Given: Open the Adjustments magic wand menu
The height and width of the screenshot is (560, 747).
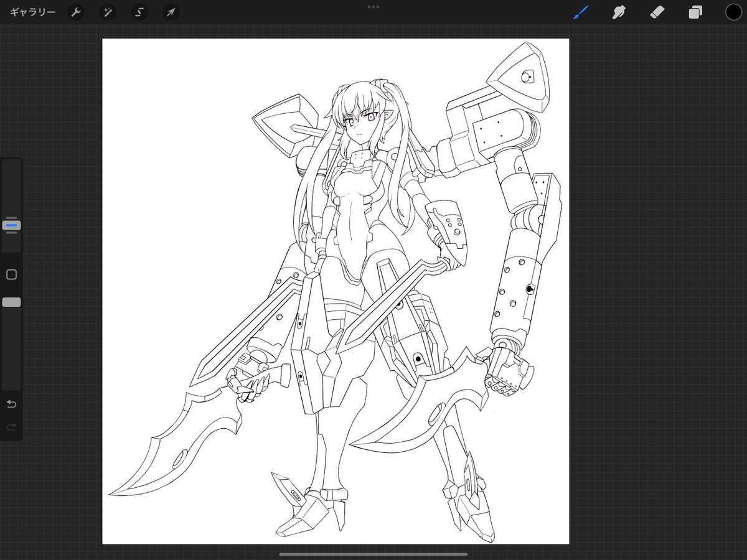Looking at the screenshot, I should coord(108,12).
